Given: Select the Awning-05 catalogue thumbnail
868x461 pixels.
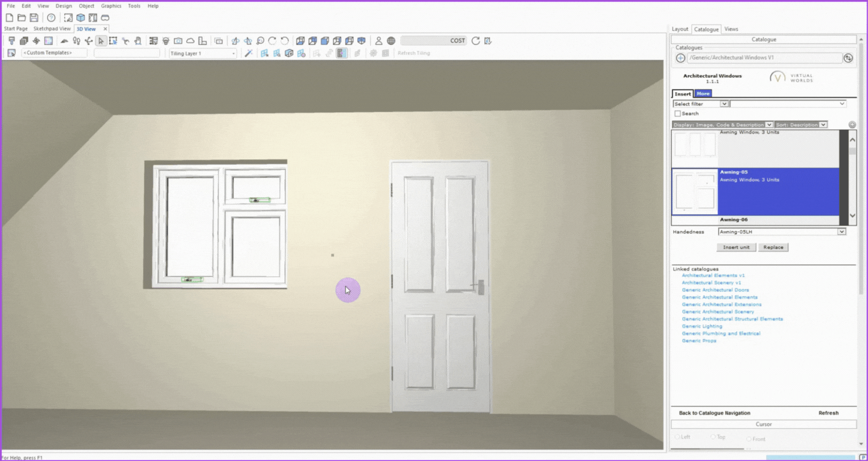Looking at the screenshot, I should pos(694,192).
